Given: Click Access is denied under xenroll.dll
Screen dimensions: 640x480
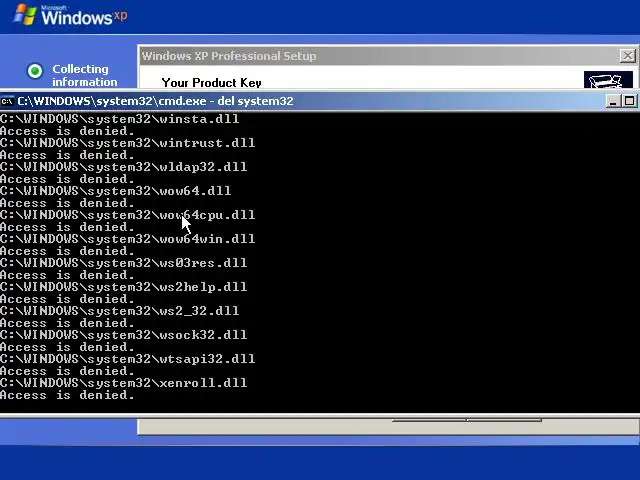Looking at the screenshot, I should click(x=67, y=395).
